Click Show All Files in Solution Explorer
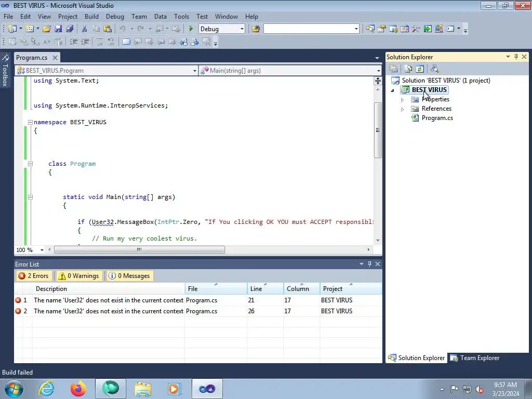 click(x=408, y=69)
